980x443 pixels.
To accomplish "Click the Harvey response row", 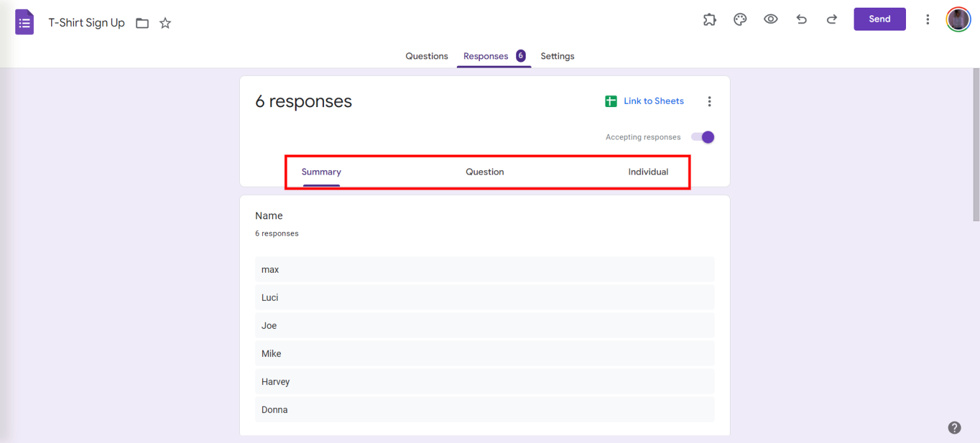I will tap(485, 381).
